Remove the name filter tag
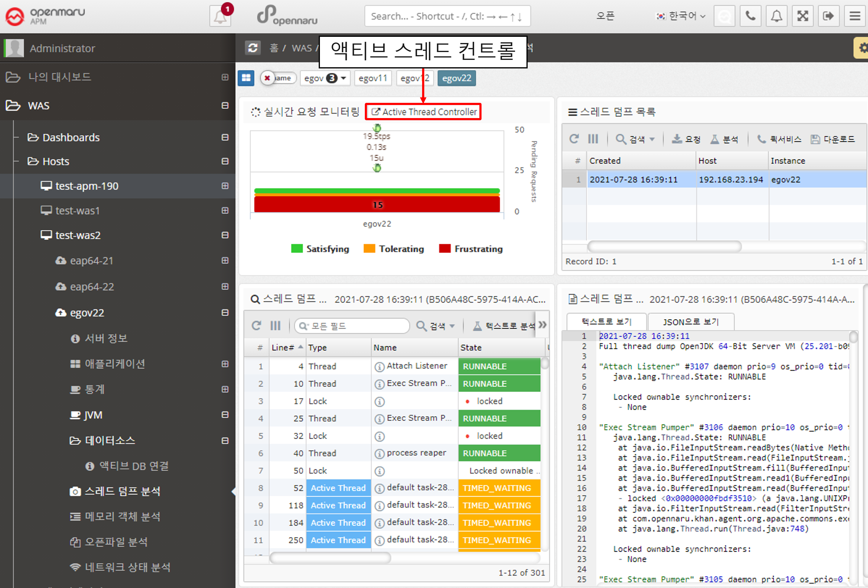The image size is (868, 588). (x=267, y=78)
